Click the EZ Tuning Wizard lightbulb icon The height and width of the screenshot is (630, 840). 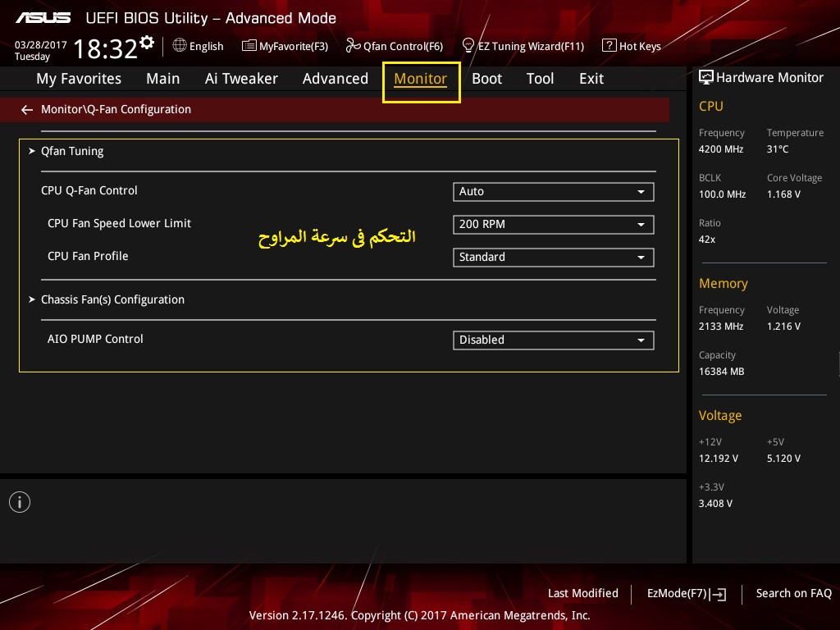point(468,46)
